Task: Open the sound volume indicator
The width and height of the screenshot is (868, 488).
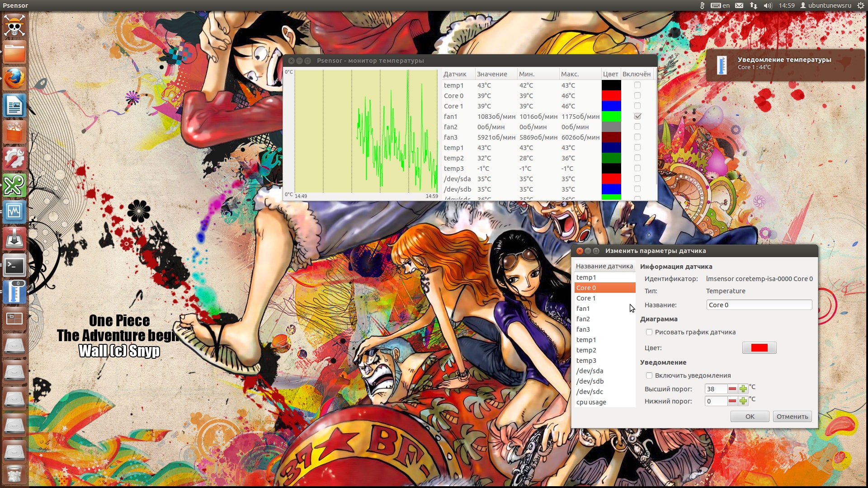Action: coord(768,5)
